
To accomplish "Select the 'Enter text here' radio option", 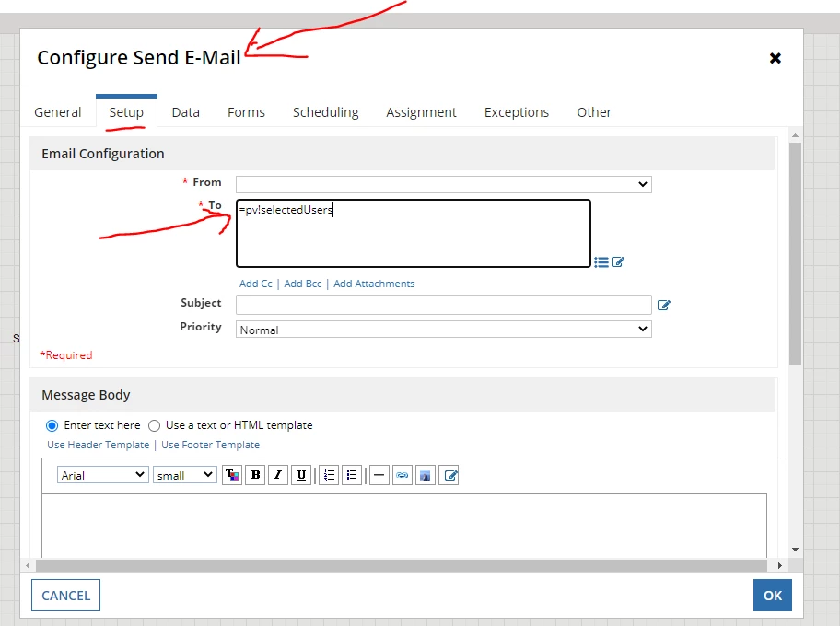I will coord(52,425).
